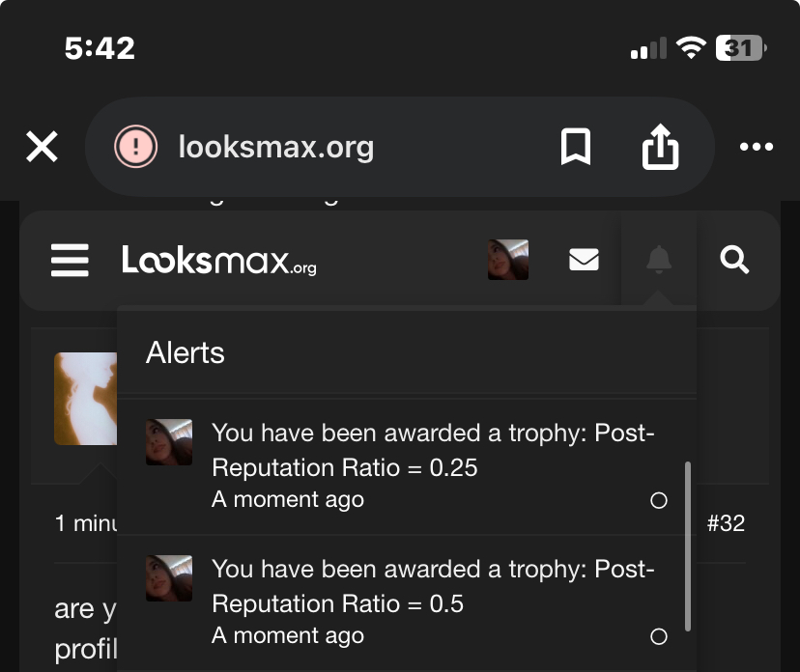Click the avatar beside the 0.25 trophy alert

click(x=169, y=442)
